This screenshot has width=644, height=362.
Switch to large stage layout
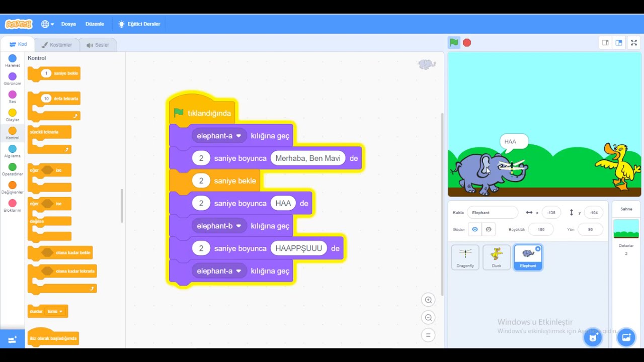[x=619, y=43]
